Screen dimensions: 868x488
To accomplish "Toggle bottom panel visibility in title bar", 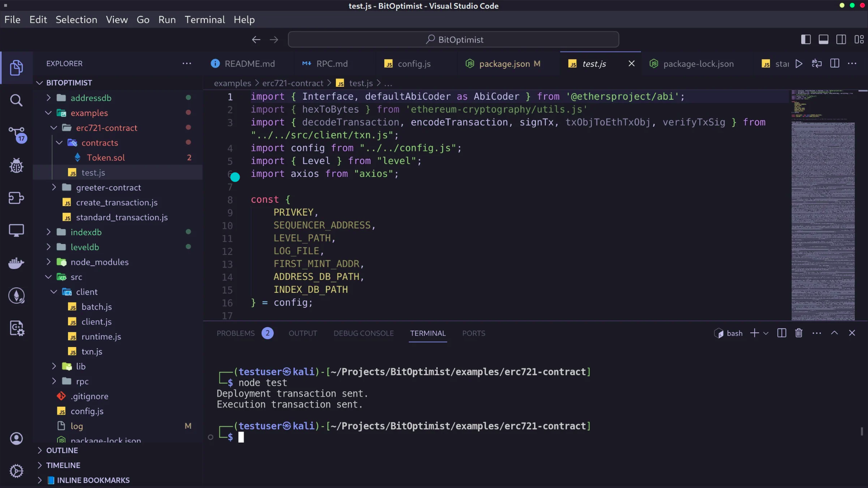I will (x=823, y=40).
